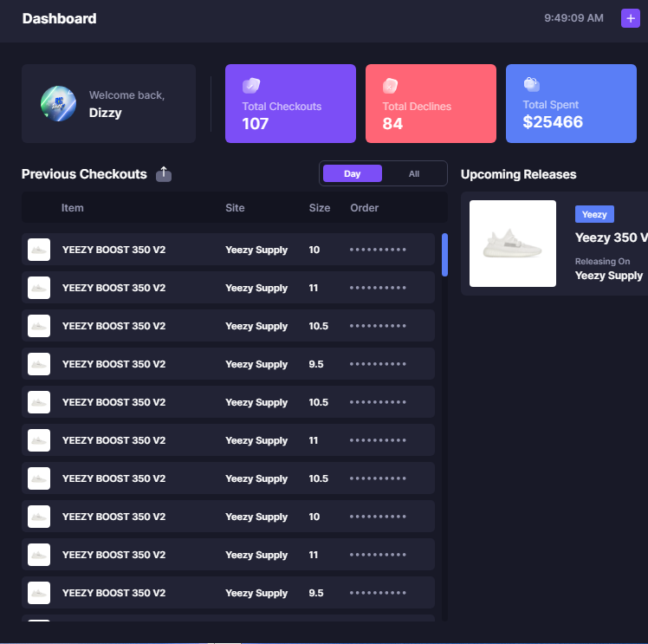Screen dimensions: 648x644
Task: Click the Upcoming Releases heading
Action: (x=518, y=174)
